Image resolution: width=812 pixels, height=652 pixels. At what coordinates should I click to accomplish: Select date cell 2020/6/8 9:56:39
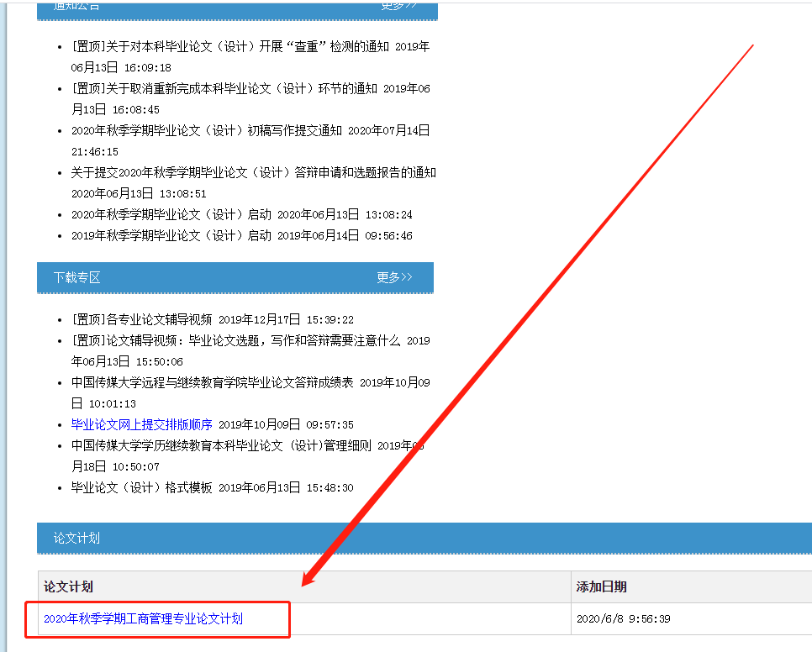tap(624, 619)
